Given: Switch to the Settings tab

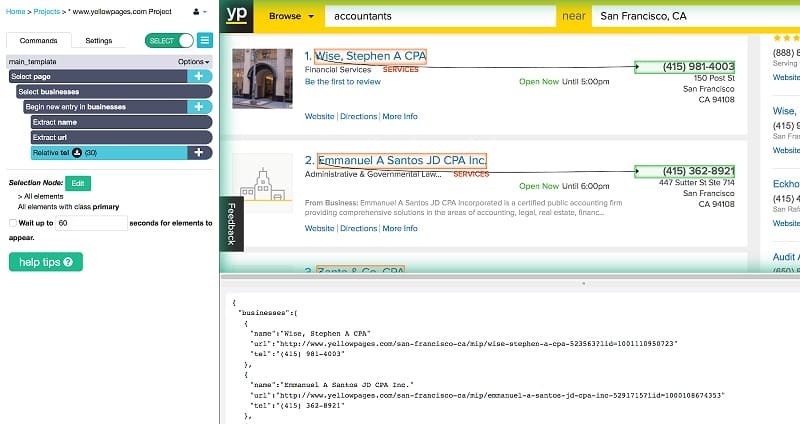Looking at the screenshot, I should (x=98, y=40).
